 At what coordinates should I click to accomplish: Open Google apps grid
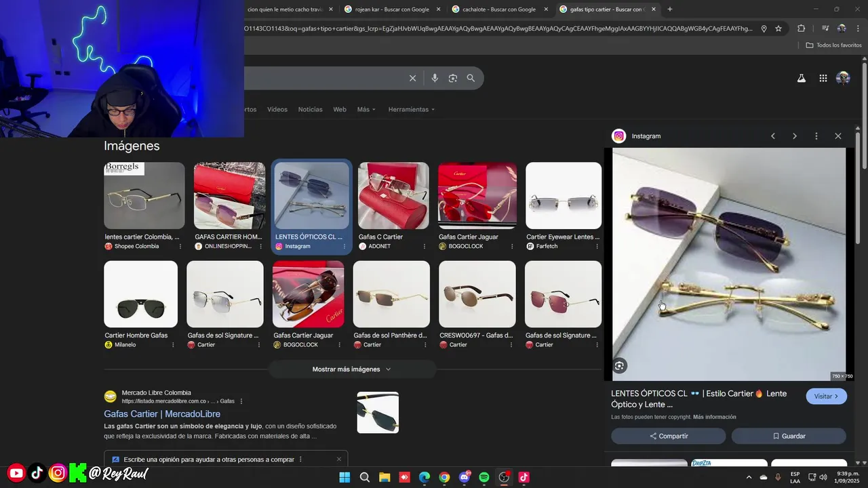(x=823, y=78)
